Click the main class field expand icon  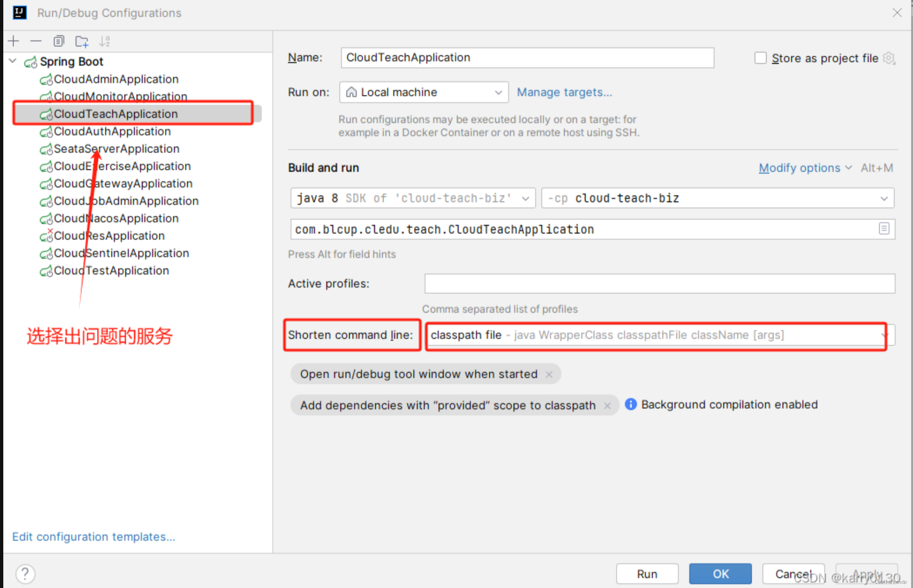(884, 228)
